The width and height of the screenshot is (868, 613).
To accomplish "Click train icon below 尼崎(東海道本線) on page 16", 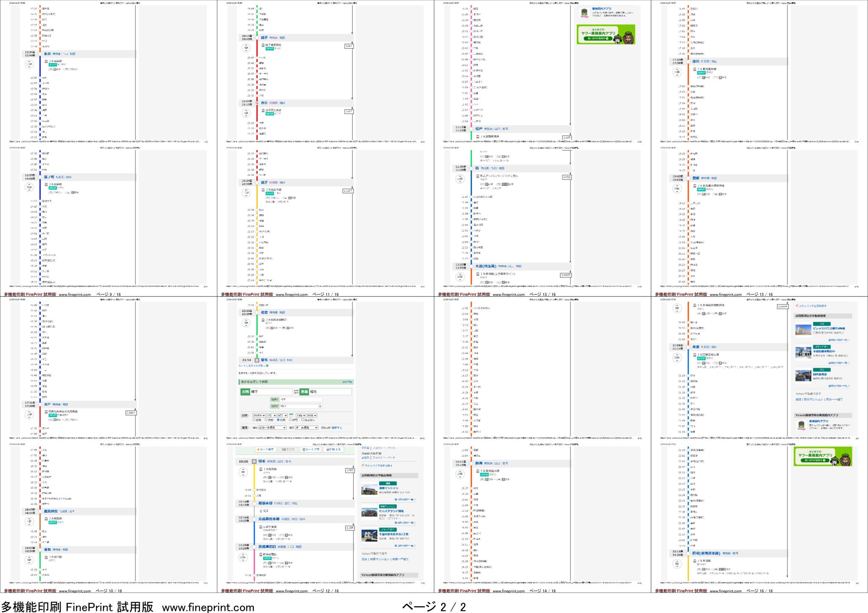I will tap(694, 561).
